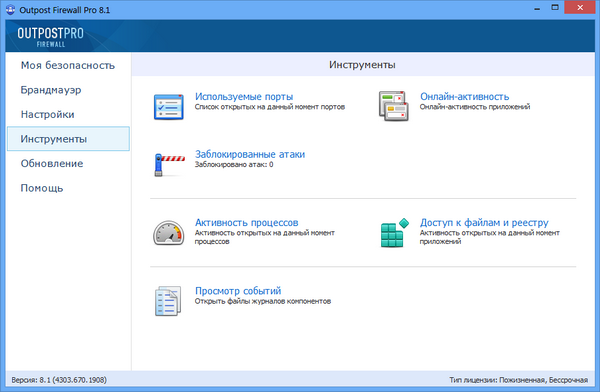The width and height of the screenshot is (600, 392).
Task: Open Доступ к файлам и реестру link
Action: pyautogui.click(x=484, y=222)
